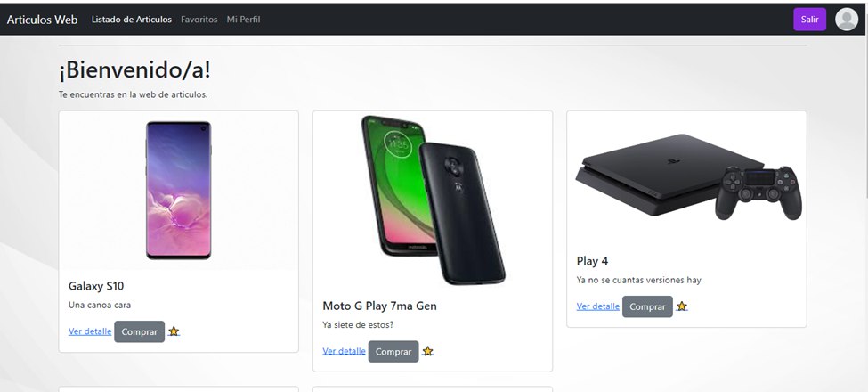
Task: Click the Galaxy S10 product image
Action: [x=178, y=191]
